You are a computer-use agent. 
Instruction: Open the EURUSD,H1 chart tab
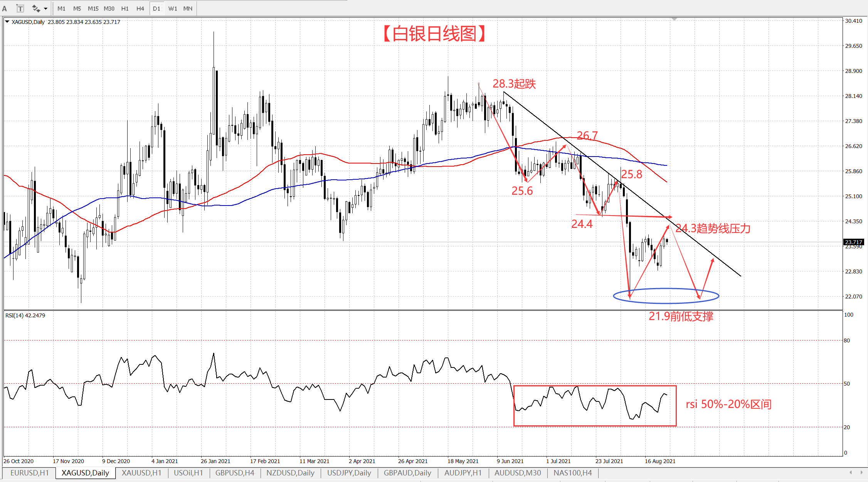(x=29, y=473)
